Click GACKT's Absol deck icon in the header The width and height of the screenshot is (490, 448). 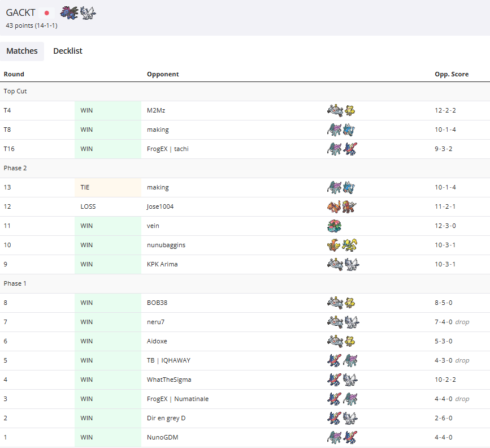click(x=88, y=13)
